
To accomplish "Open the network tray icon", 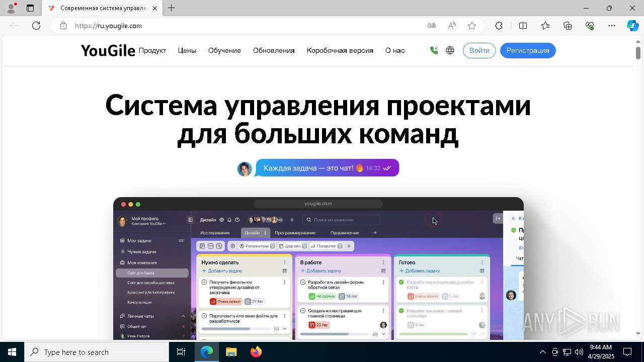I will pos(567,352).
